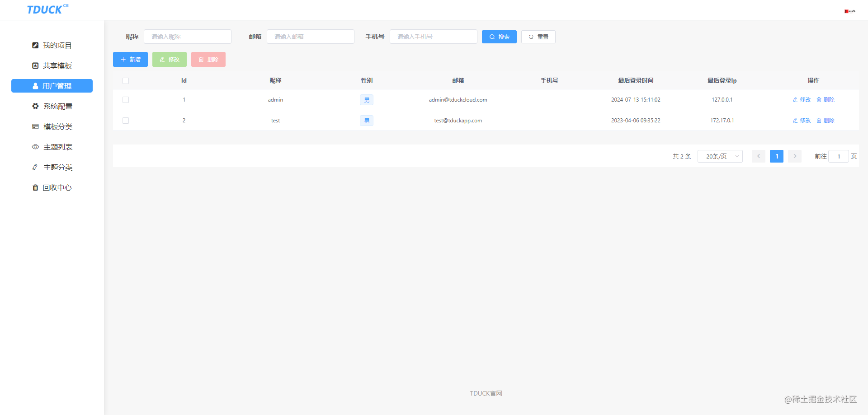868x415 pixels.
Task: Click 修改 link in admin row
Action: 802,100
